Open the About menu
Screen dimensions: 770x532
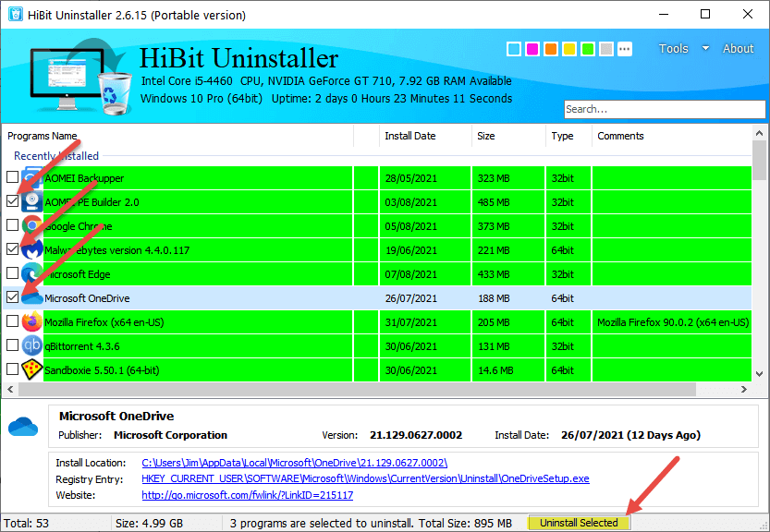pos(738,49)
